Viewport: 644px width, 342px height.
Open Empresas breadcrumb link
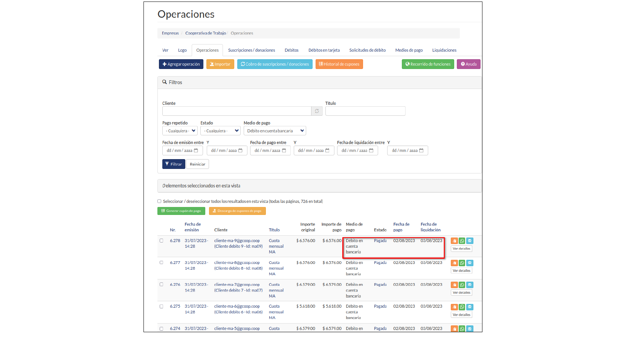(170, 33)
